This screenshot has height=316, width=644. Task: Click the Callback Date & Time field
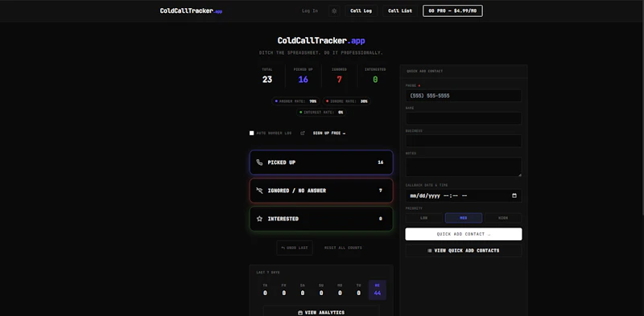pos(464,195)
